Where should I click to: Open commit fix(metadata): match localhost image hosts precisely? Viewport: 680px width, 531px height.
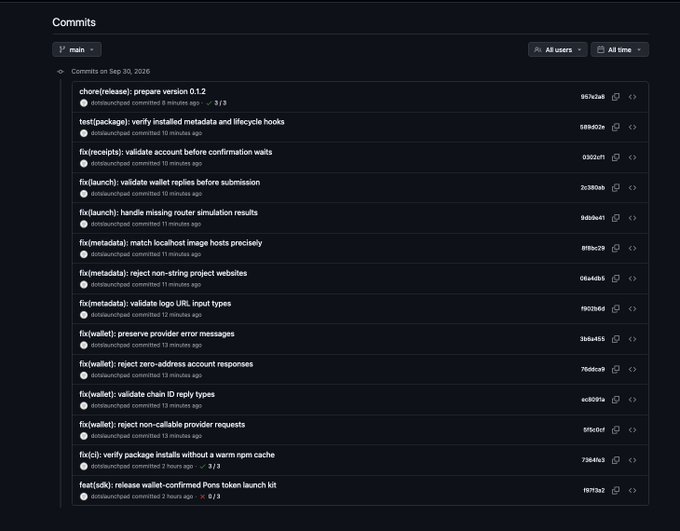170,243
